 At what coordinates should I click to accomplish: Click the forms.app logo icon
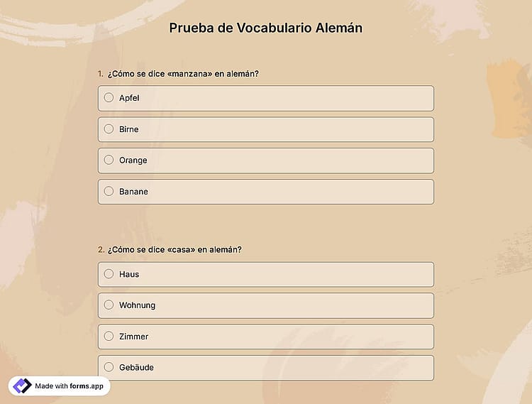click(x=22, y=386)
